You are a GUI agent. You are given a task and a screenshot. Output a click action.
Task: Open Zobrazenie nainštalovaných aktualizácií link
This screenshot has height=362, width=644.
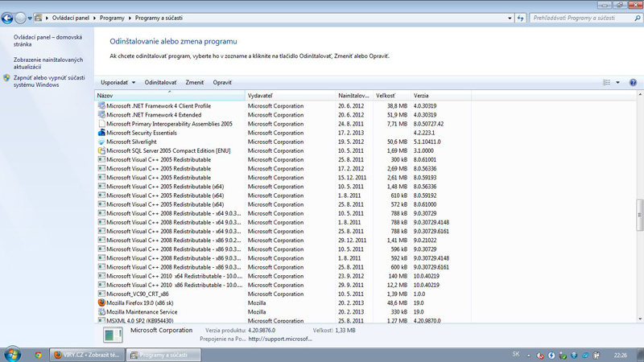click(48, 64)
